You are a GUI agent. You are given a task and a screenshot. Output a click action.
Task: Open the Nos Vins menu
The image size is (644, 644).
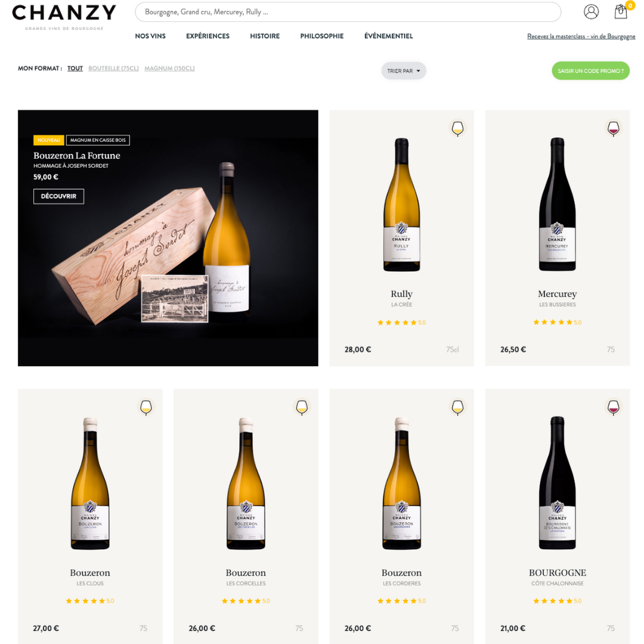[x=150, y=36]
